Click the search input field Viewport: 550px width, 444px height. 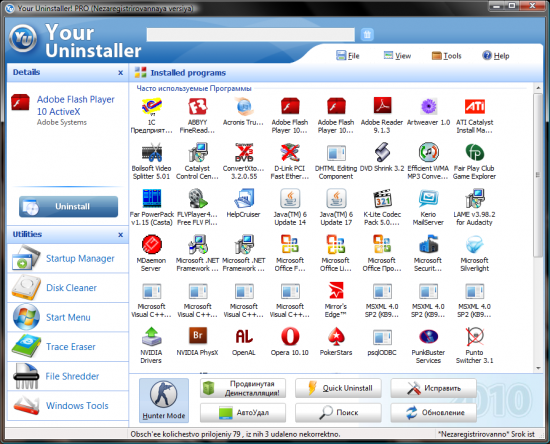tap(251, 35)
